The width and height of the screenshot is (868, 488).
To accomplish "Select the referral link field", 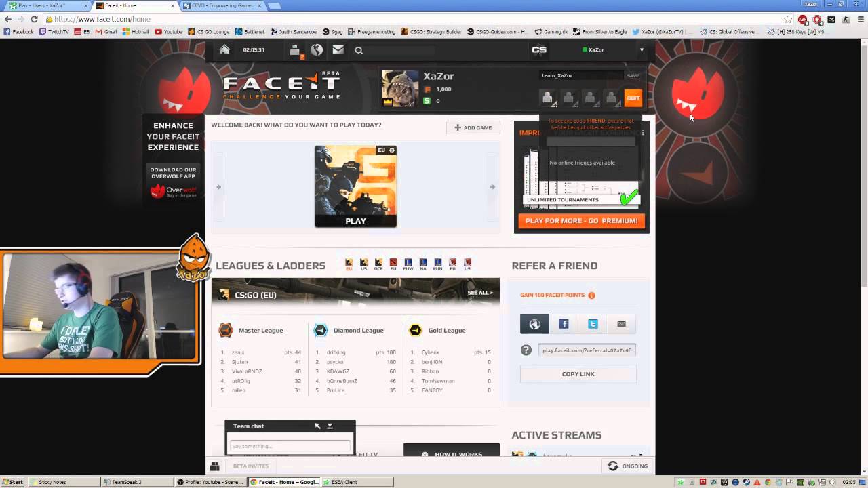I will (x=587, y=350).
